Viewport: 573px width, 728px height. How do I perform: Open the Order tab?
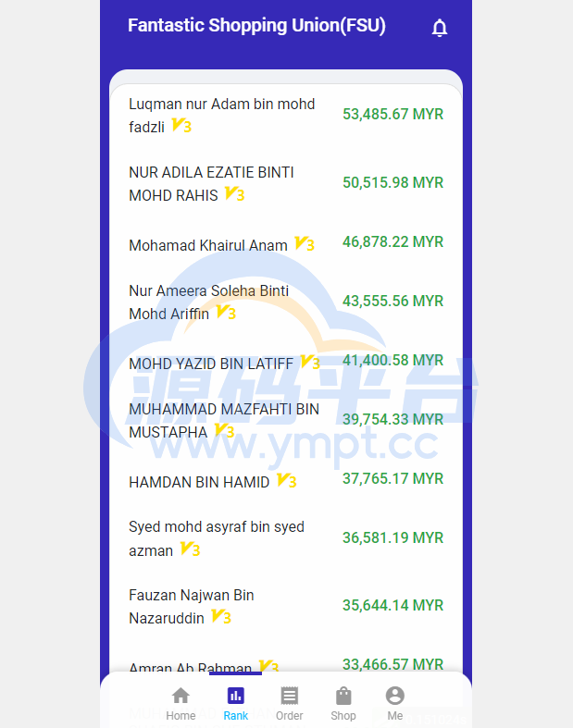pos(289,703)
